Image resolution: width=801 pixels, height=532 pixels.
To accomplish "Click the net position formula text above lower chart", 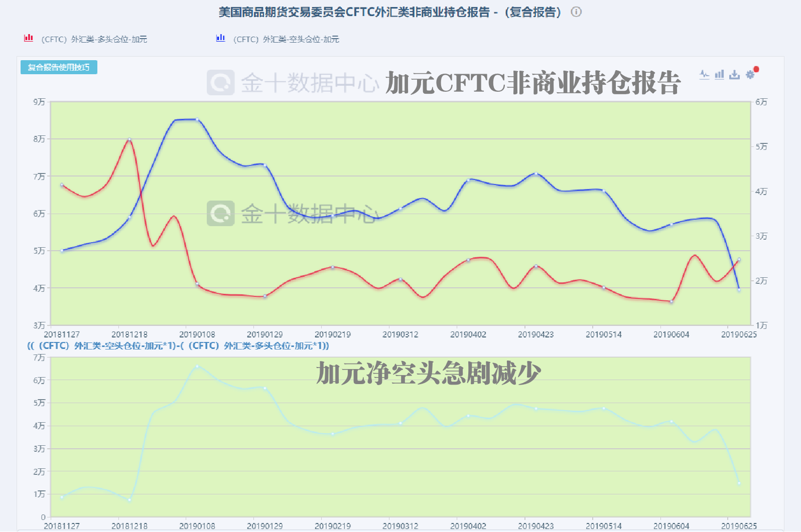I will 178,345.
